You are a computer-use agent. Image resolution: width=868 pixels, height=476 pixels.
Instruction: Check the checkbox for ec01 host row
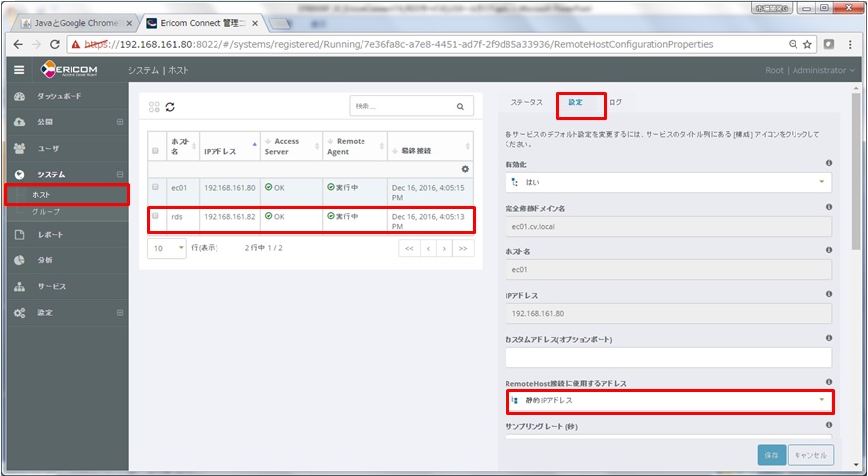point(155,187)
